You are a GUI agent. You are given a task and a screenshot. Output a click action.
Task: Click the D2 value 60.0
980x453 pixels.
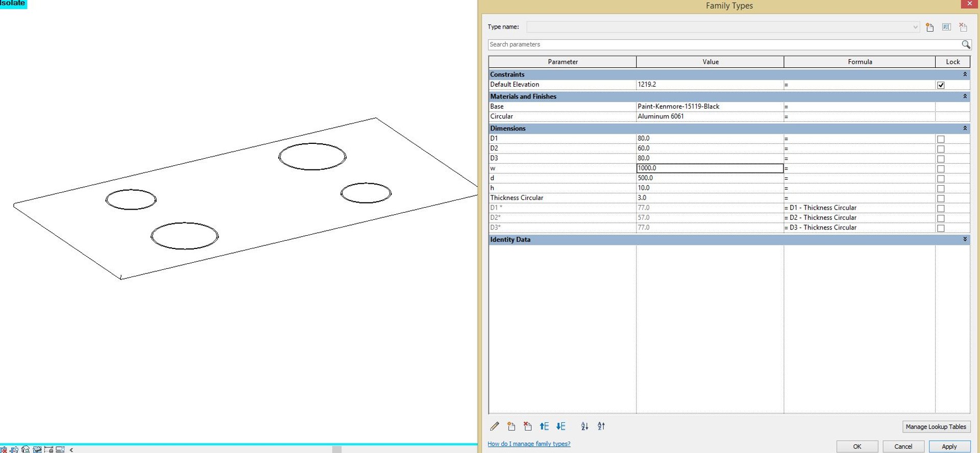click(x=644, y=148)
